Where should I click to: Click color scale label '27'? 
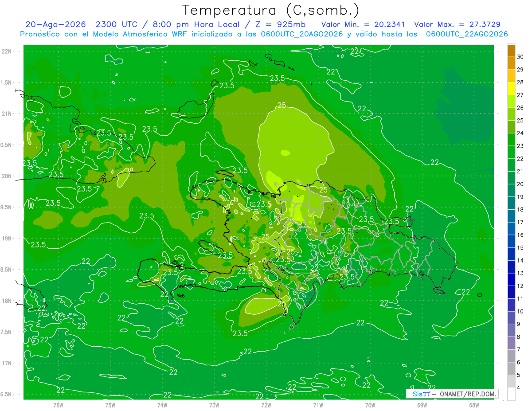[520, 95]
